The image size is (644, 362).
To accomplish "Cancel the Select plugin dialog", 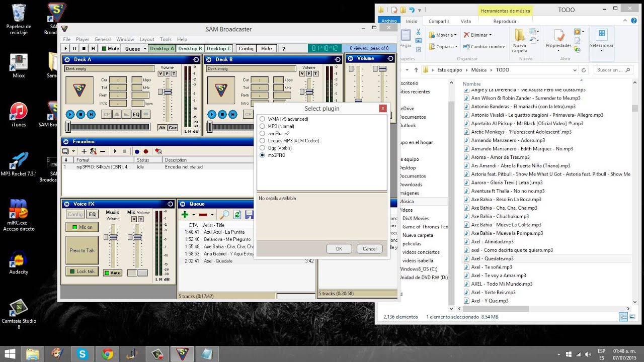I will (370, 249).
